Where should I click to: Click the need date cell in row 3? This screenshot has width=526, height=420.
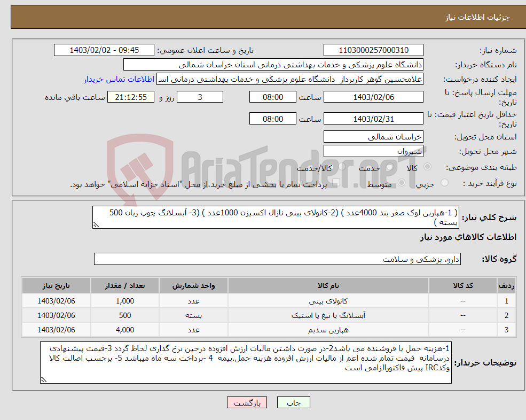57,330
